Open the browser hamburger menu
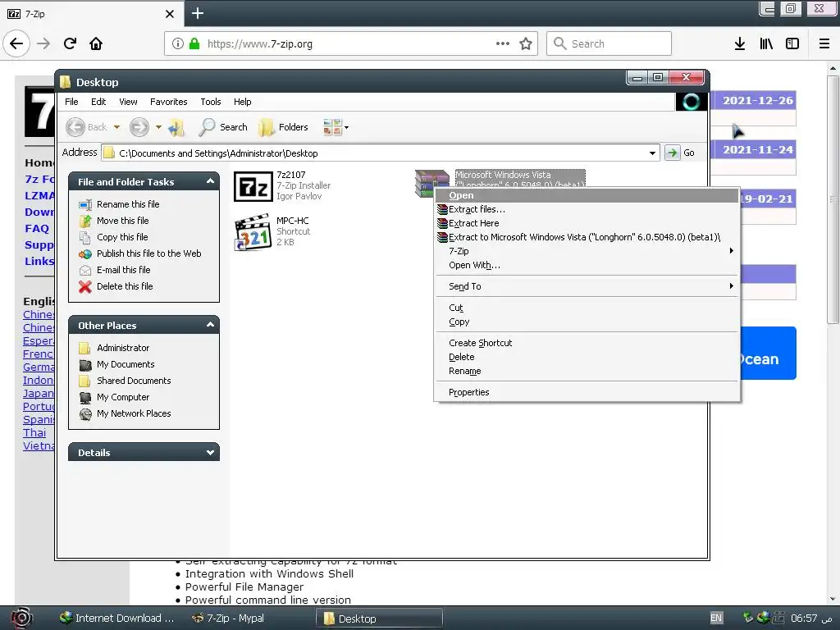This screenshot has width=840, height=630. tap(824, 43)
